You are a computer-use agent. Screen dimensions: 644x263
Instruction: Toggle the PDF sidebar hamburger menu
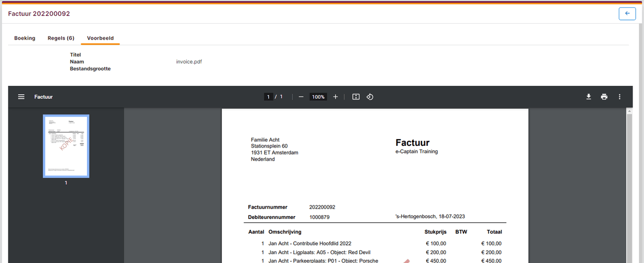click(21, 97)
